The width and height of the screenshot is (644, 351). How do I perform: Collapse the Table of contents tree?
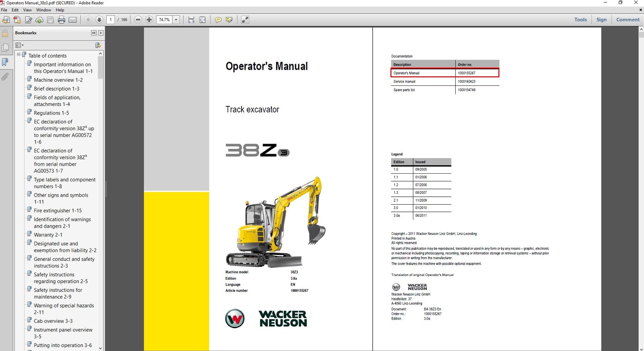19,54
